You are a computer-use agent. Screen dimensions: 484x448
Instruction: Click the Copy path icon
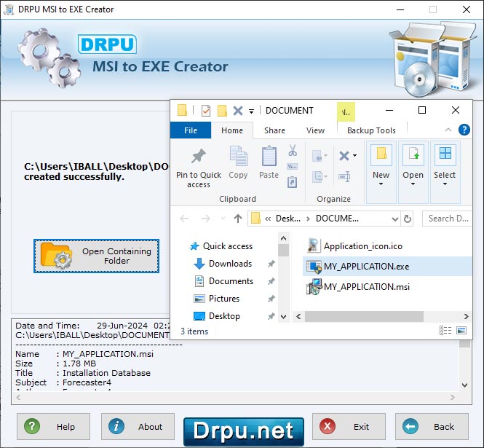tap(293, 167)
